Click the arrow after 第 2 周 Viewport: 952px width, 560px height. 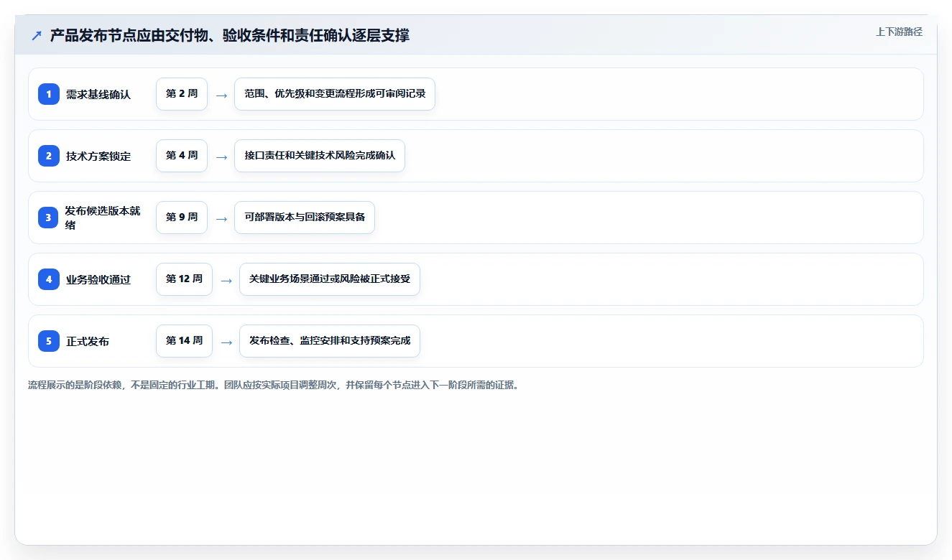point(221,95)
